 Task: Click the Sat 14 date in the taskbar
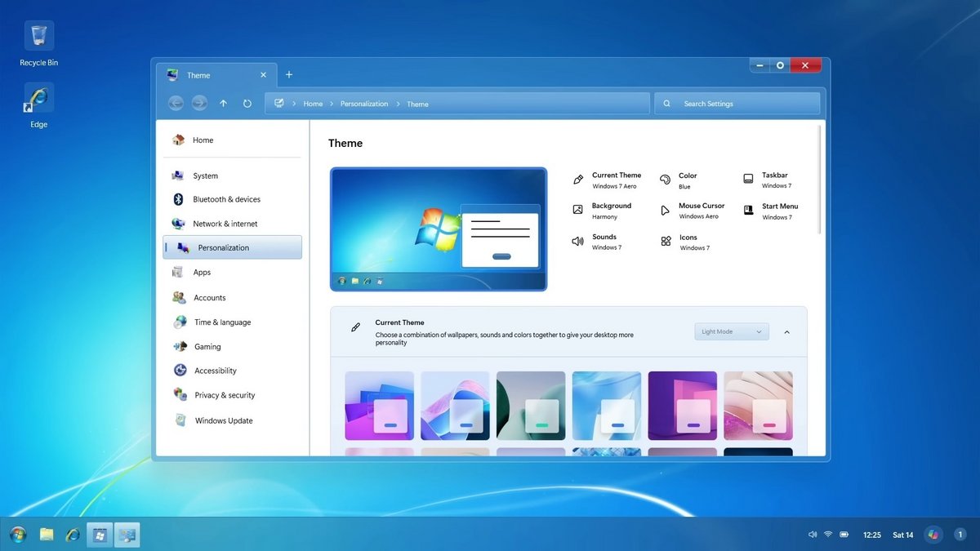pos(903,535)
